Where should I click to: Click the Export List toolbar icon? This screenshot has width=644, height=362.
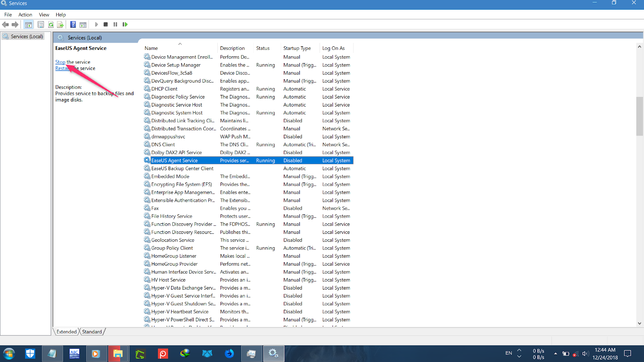(x=60, y=25)
